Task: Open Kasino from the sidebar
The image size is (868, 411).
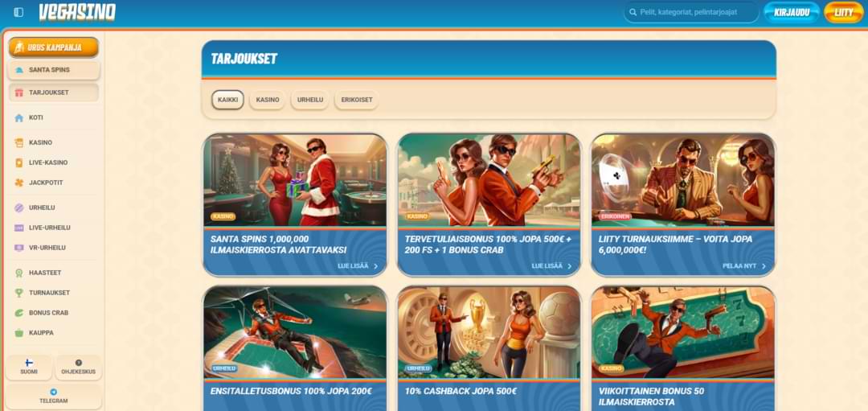Action: [40, 142]
